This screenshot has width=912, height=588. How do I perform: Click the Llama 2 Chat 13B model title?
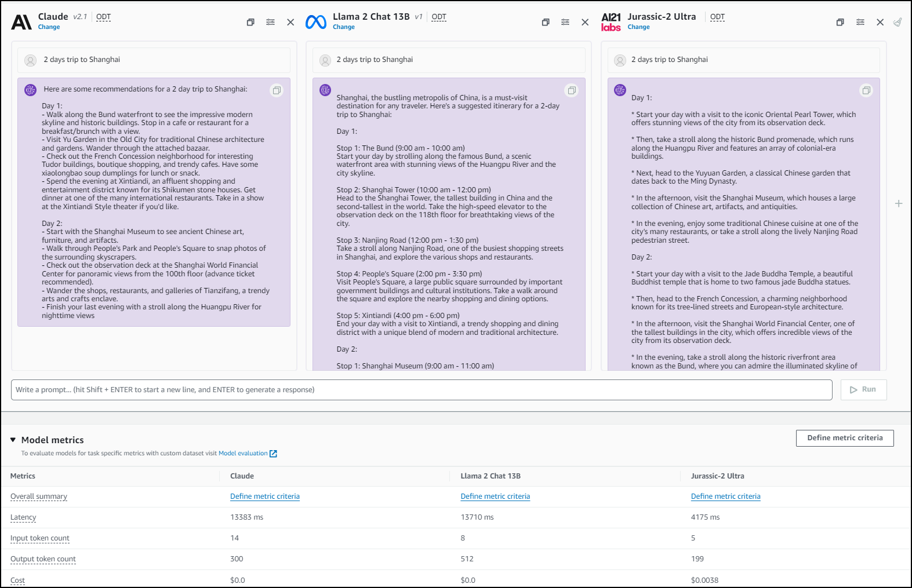point(371,17)
